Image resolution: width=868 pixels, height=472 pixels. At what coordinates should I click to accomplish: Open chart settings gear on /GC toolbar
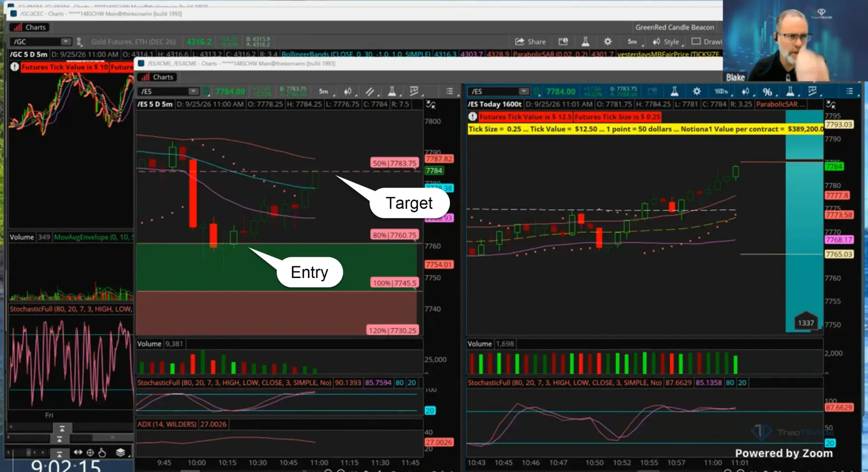[608, 42]
